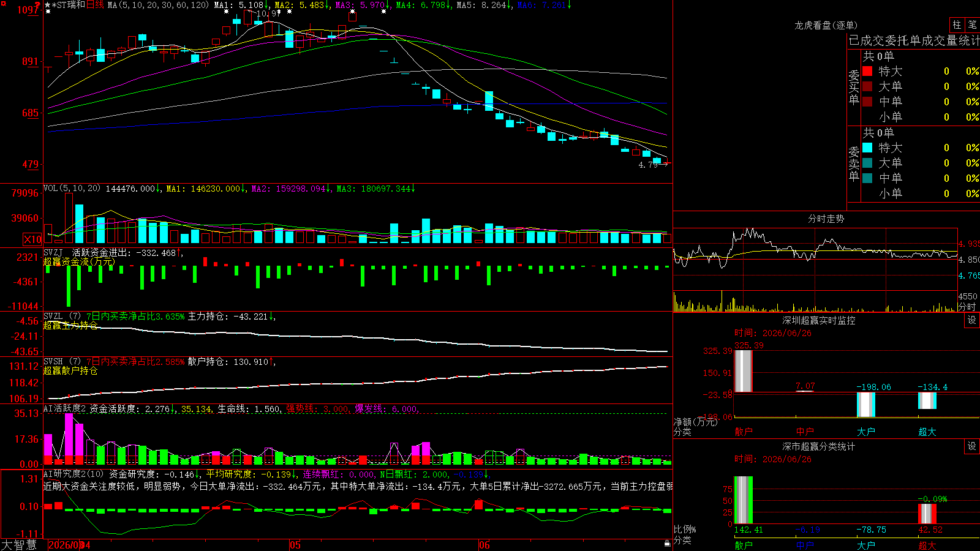Click the 散户 bar in the 分类统计 chart

click(x=744, y=500)
